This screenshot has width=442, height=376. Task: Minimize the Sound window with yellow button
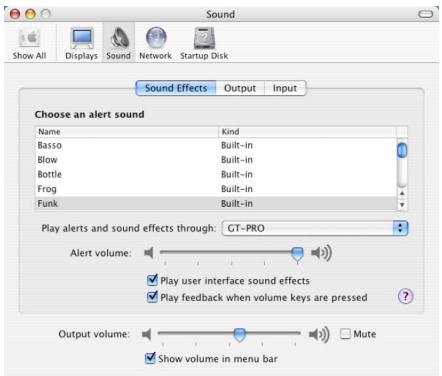click(x=30, y=14)
